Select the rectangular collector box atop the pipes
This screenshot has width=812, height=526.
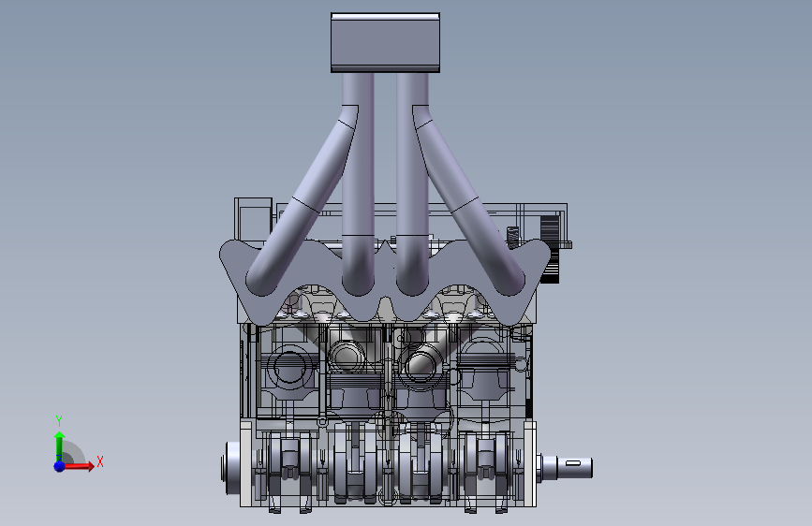385,42
